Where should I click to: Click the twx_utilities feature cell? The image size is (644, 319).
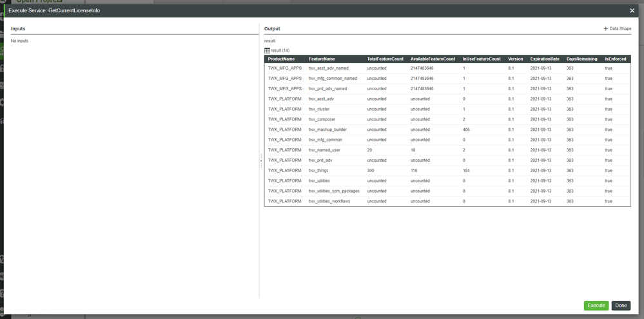point(320,181)
